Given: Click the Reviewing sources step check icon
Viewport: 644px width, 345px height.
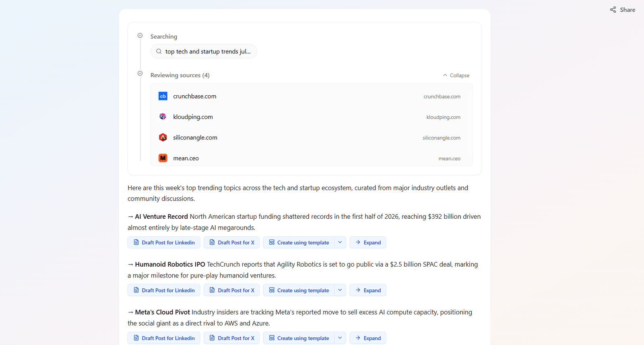Looking at the screenshot, I should [x=140, y=74].
